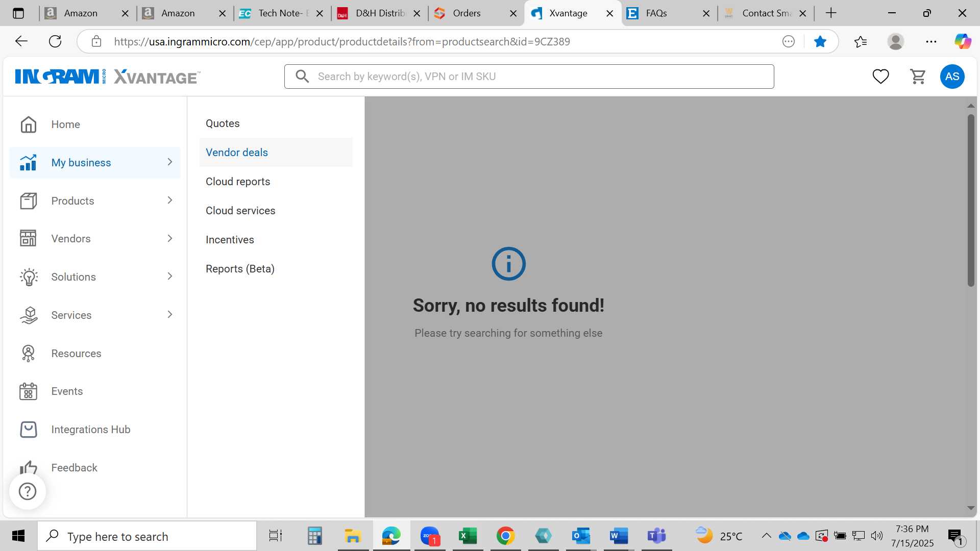Expand the Services submenu chevron
The height and width of the screenshot is (551, 980).
pyautogui.click(x=170, y=315)
